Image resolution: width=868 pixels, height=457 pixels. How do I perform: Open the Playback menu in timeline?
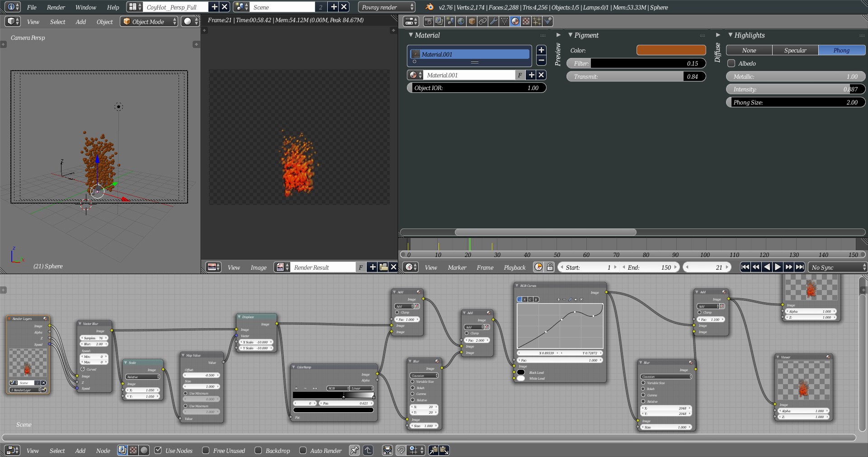click(x=514, y=267)
